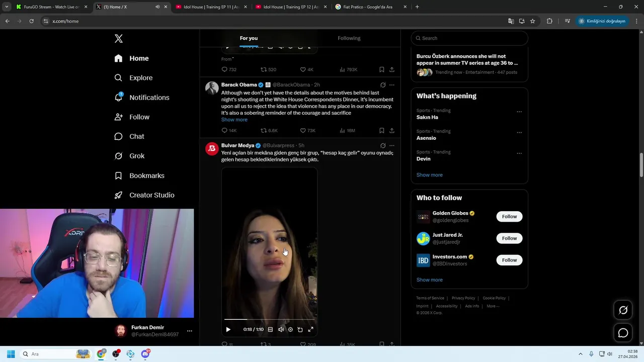Open more options on Bulvar Medya post
The height and width of the screenshot is (362, 644).
coord(392,146)
